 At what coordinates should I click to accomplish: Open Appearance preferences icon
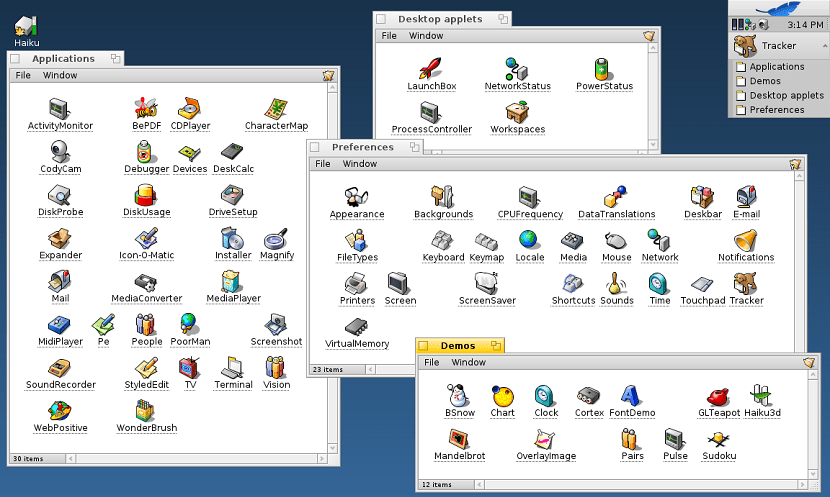(356, 197)
